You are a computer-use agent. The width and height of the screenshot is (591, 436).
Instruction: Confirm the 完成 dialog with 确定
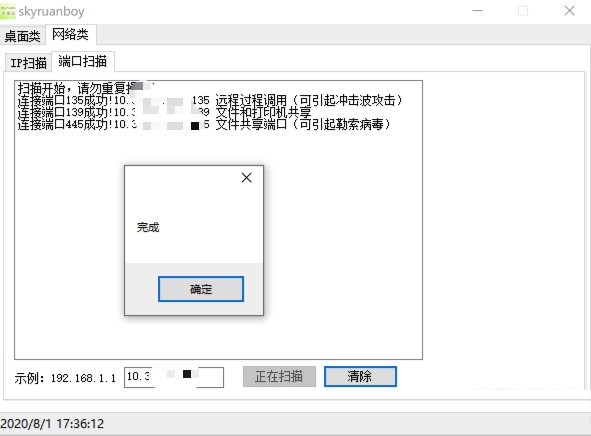point(201,289)
